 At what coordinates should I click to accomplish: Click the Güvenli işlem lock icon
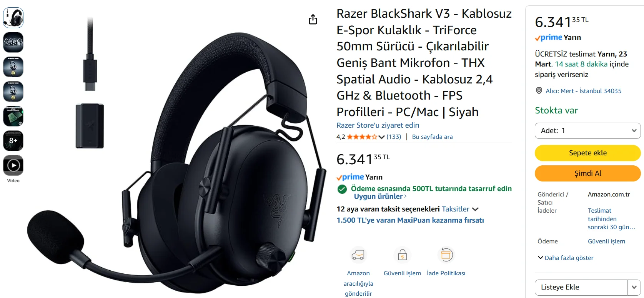tap(402, 255)
